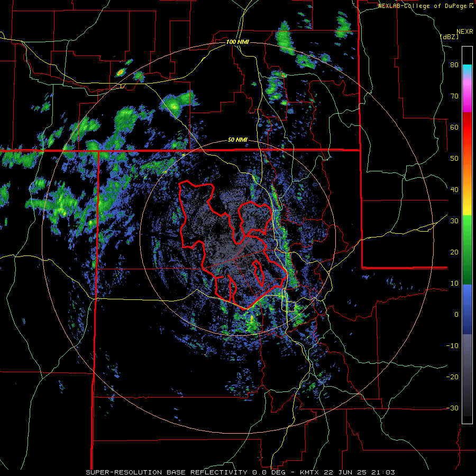Click the -10 dBZ scale value
Viewport: 476px width, 476px height.
tap(452, 345)
